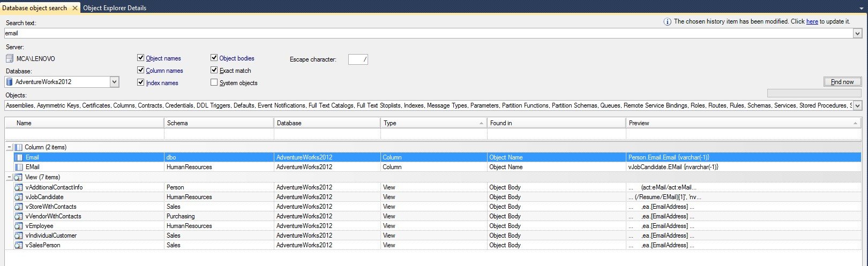Click the MCA\LENOVO server icon
This screenshot has width=868, height=266.
[10, 59]
